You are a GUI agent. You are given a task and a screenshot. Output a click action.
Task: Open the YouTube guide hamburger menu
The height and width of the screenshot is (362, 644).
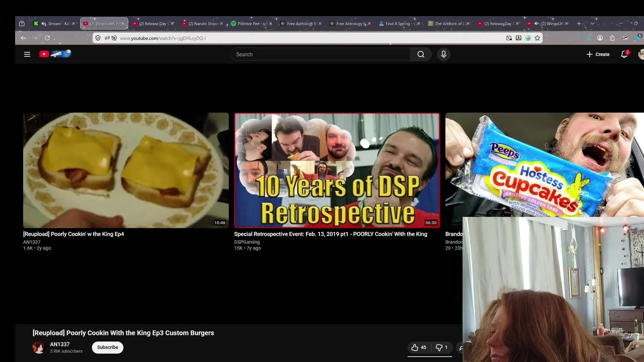pyautogui.click(x=27, y=54)
